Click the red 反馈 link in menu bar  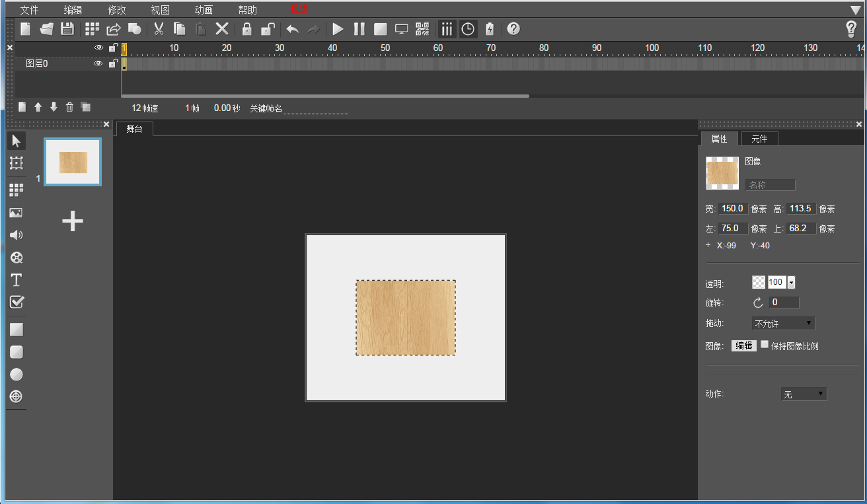(x=299, y=9)
